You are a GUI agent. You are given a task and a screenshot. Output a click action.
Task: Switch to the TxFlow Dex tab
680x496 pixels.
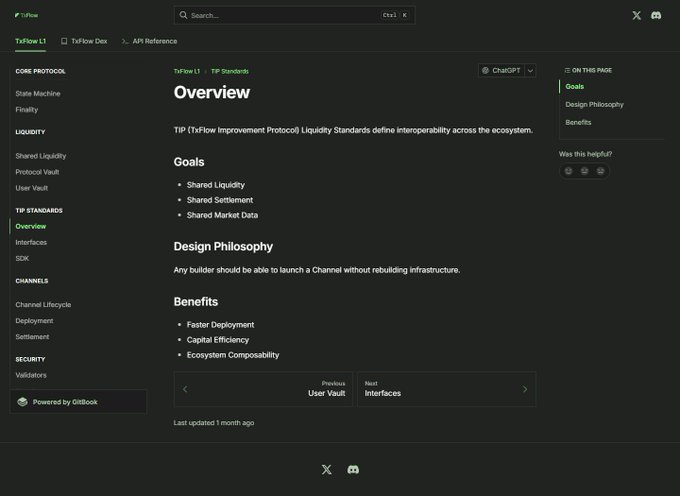point(84,41)
